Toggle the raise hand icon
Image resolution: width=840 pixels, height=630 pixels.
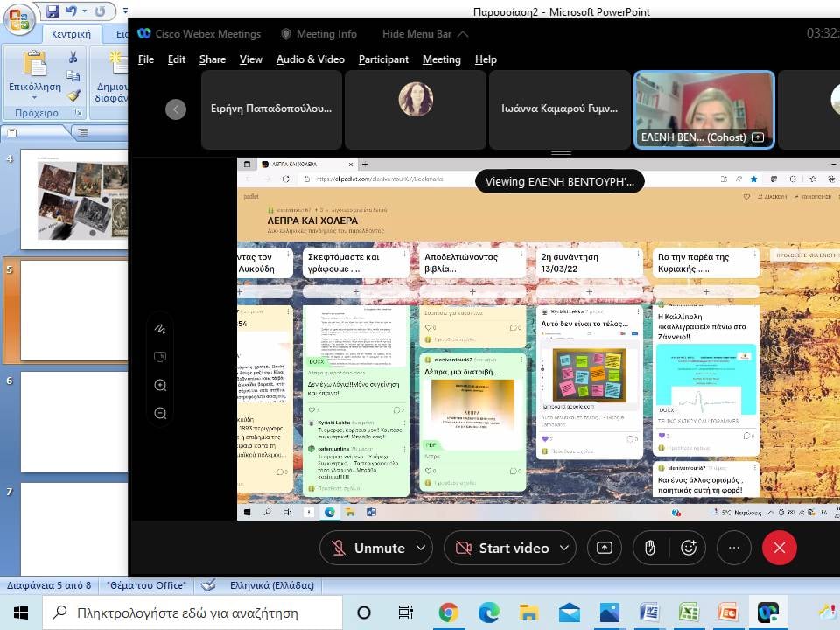[x=649, y=548]
